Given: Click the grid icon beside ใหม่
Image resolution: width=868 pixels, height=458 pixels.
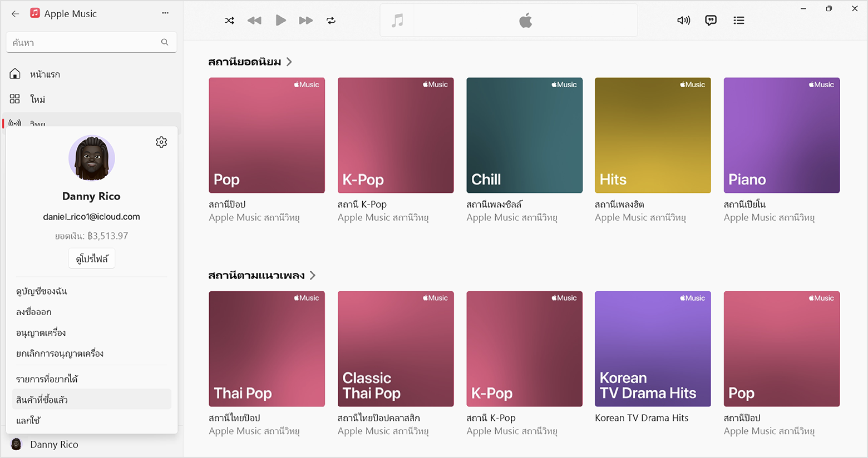Looking at the screenshot, I should point(15,99).
